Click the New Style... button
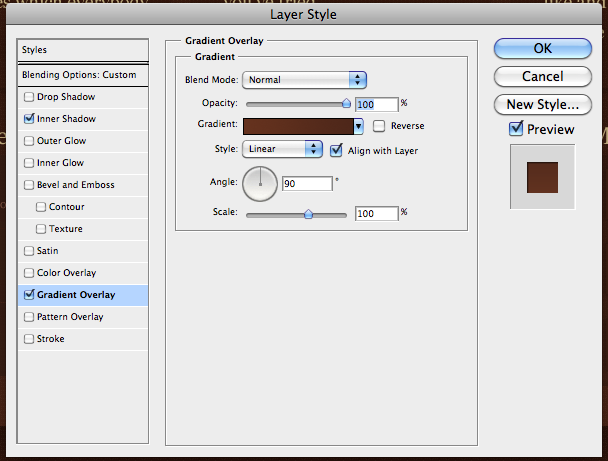The height and width of the screenshot is (461, 608). (x=543, y=104)
